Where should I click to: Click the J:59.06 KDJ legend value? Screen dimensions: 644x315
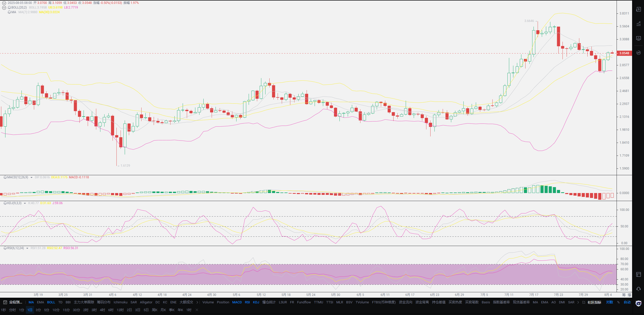(x=57, y=203)
